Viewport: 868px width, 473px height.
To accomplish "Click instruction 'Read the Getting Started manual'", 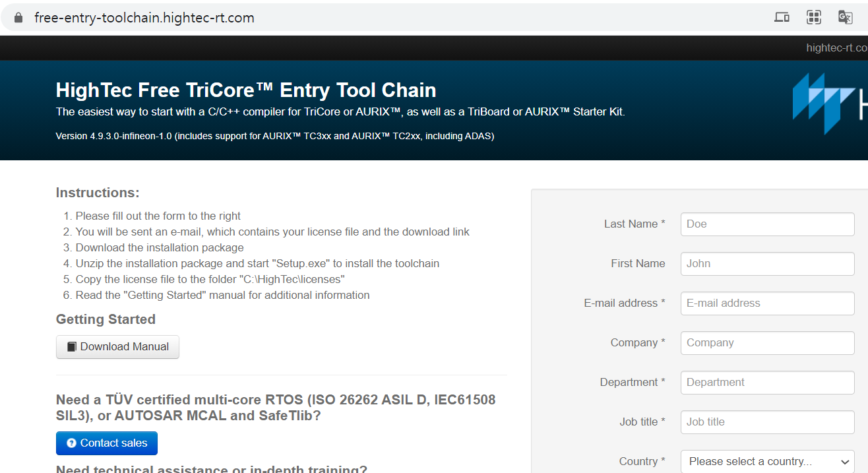I will 223,295.
